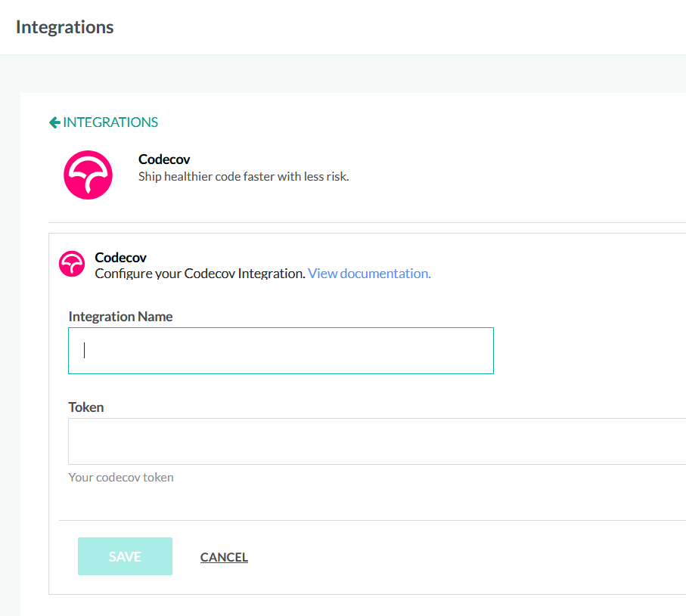Click the CANCEL link
The height and width of the screenshot is (616, 686).
click(224, 557)
